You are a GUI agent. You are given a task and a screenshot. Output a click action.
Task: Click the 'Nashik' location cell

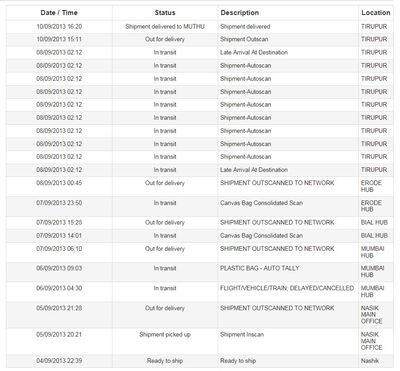coord(370,361)
